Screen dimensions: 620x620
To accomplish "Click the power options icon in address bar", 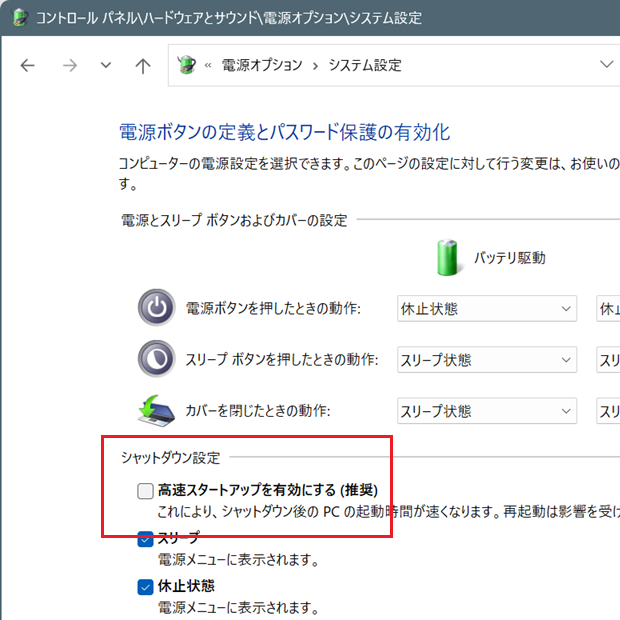I will (187, 65).
